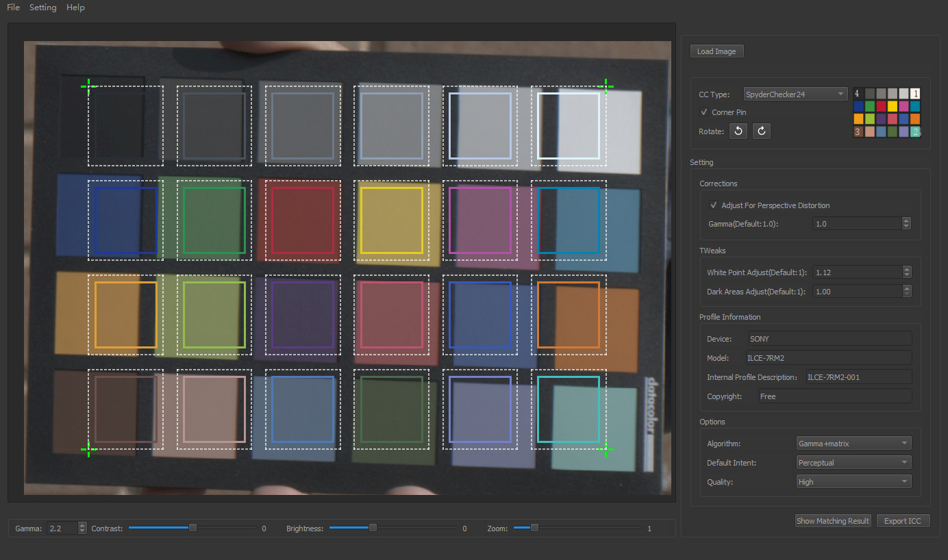948x560 pixels.
Task: Click the bottom-right green corner pin marker
Action: 606,450
